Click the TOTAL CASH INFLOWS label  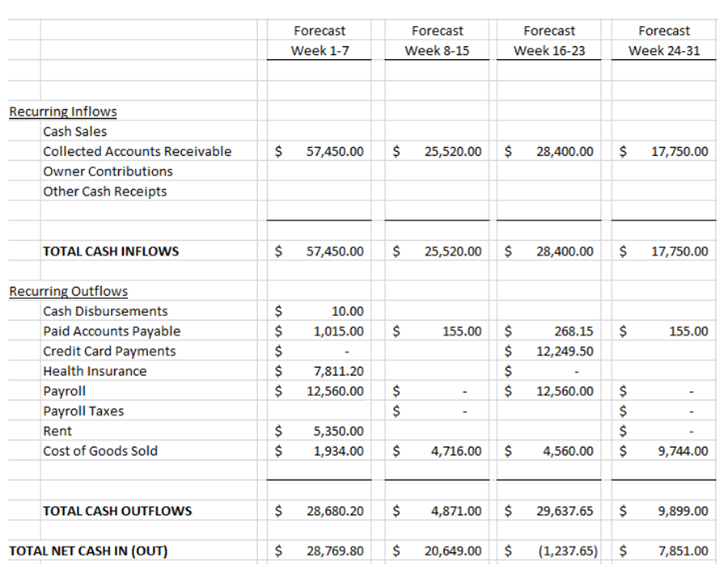[x=111, y=251]
